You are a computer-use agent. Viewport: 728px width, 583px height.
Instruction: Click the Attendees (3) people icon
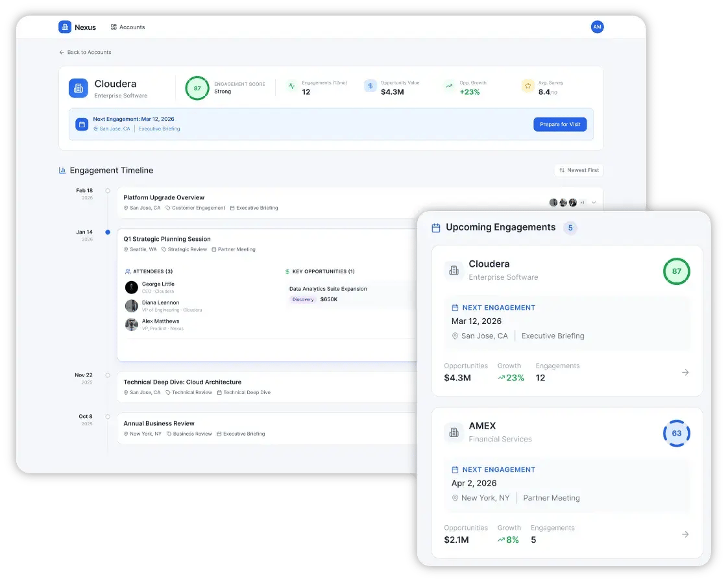point(128,271)
